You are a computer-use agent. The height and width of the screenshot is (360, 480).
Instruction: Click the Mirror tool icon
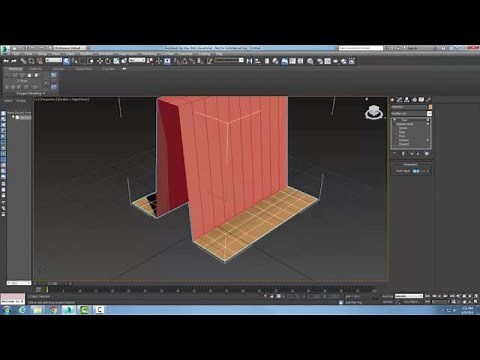coord(249,61)
